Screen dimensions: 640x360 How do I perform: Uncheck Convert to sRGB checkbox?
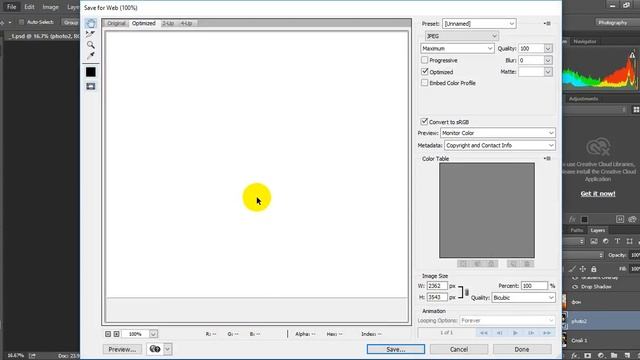[424, 122]
